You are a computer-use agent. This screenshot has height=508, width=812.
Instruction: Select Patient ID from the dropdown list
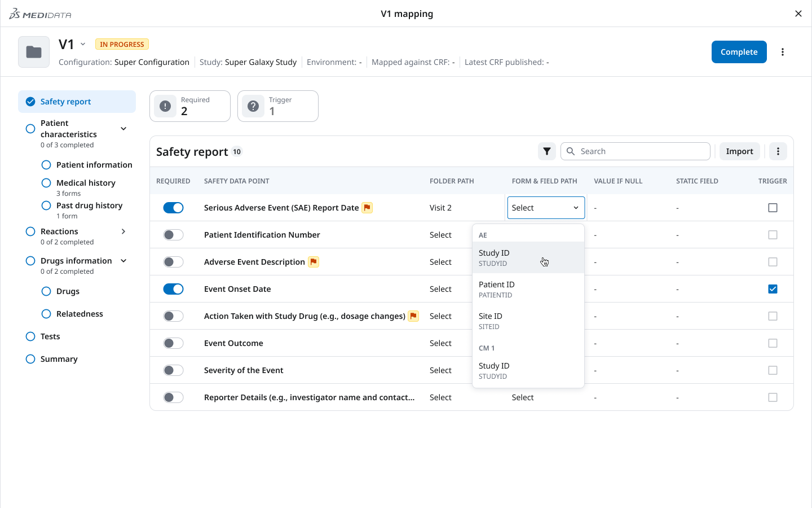pyautogui.click(x=496, y=288)
